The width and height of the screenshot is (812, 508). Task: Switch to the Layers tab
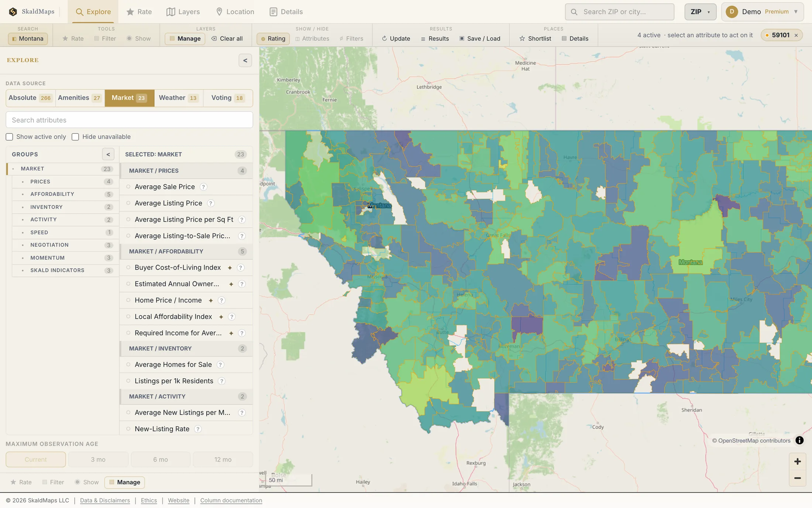pyautogui.click(x=183, y=12)
